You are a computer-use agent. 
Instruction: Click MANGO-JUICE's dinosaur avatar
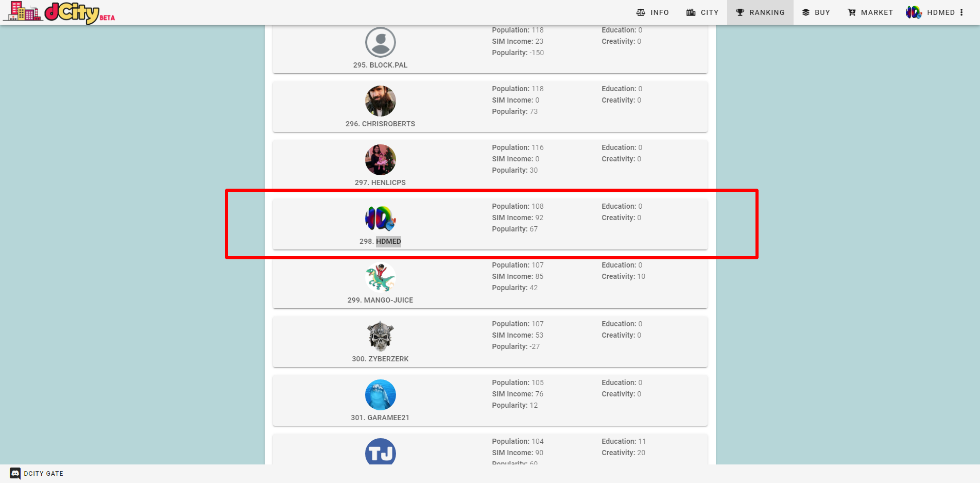point(381,277)
